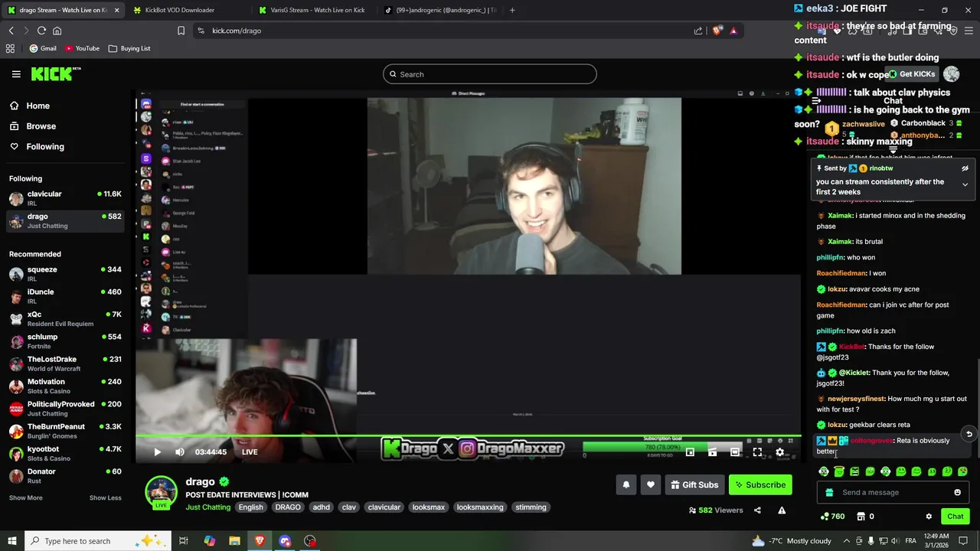Open Gmail bookmark
The width and height of the screenshot is (980, 551).
pyautogui.click(x=43, y=48)
